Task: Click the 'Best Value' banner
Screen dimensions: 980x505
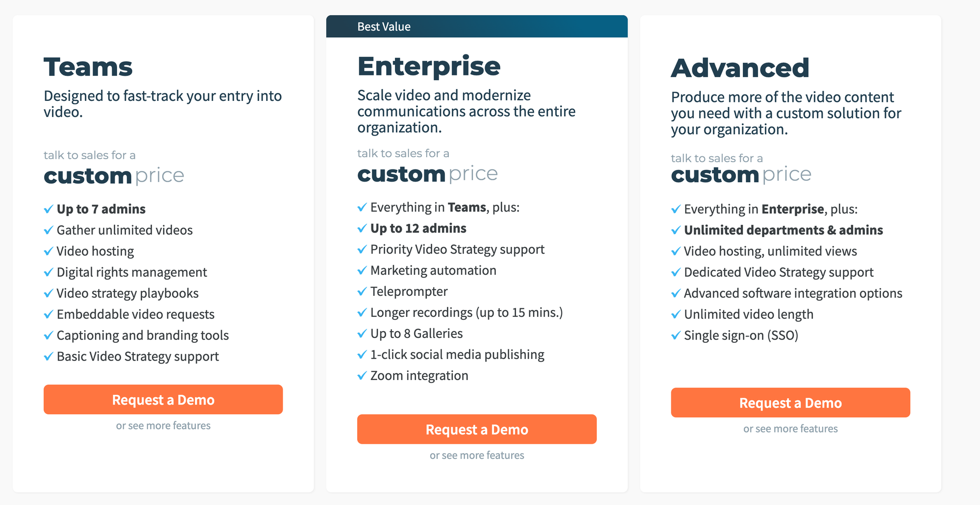Action: pos(477,26)
